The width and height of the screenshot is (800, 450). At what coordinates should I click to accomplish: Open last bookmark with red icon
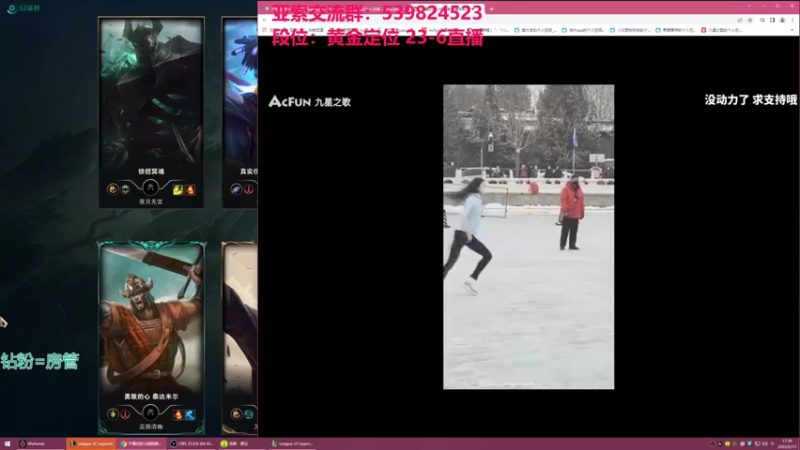[x=721, y=30]
